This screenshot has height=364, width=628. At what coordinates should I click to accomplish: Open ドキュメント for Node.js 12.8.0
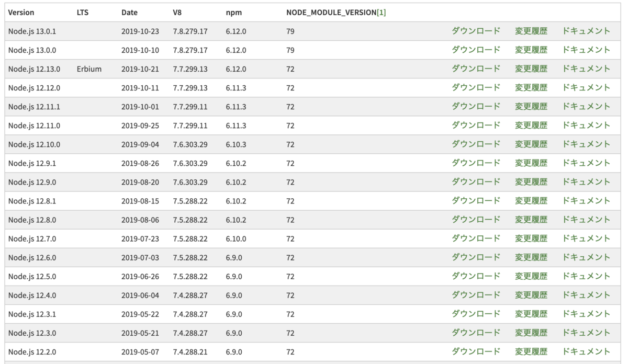point(586,219)
